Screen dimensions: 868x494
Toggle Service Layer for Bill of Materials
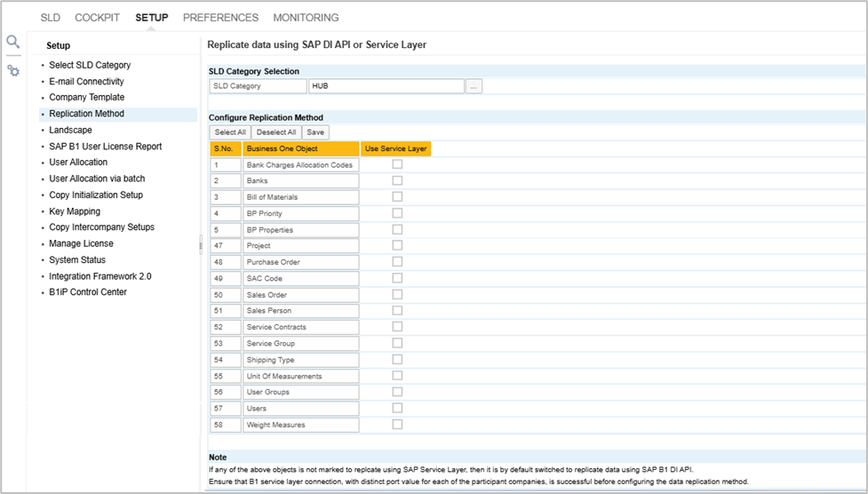[x=397, y=196]
